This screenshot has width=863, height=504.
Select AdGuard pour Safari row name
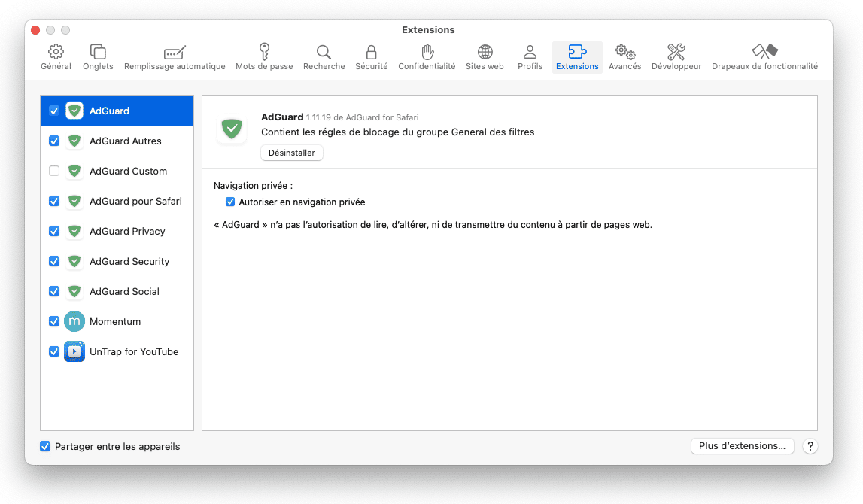pyautogui.click(x=135, y=201)
